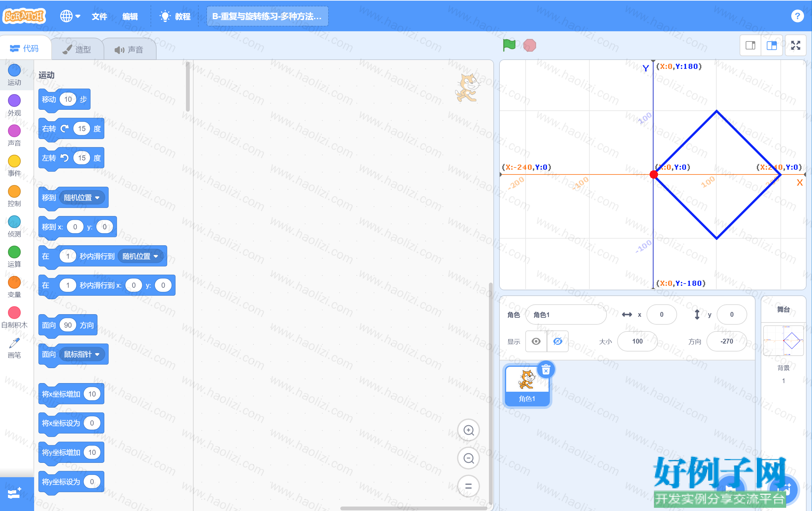Viewport: 812px width, 511px height.
Task: Switch to large stage layout
Action: (x=771, y=45)
